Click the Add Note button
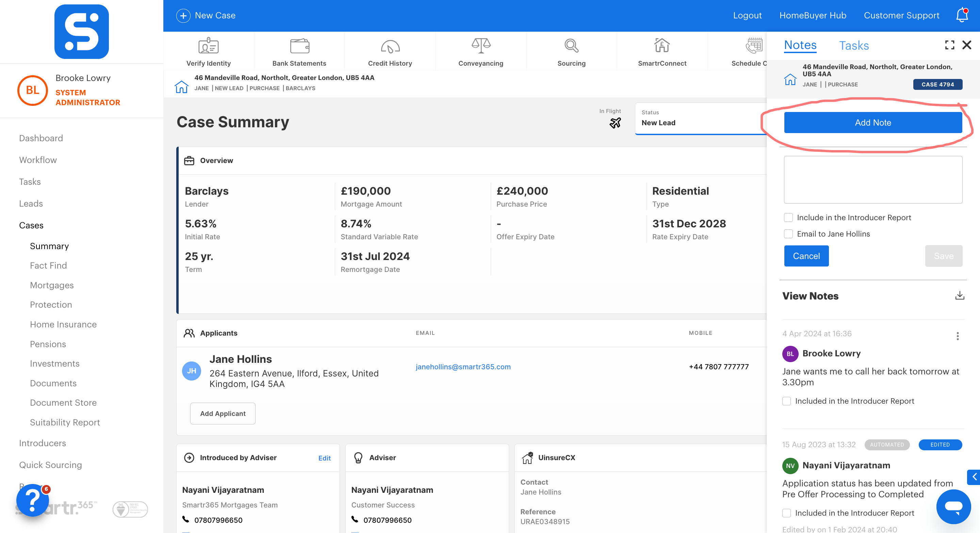This screenshot has width=980, height=533. [x=873, y=123]
